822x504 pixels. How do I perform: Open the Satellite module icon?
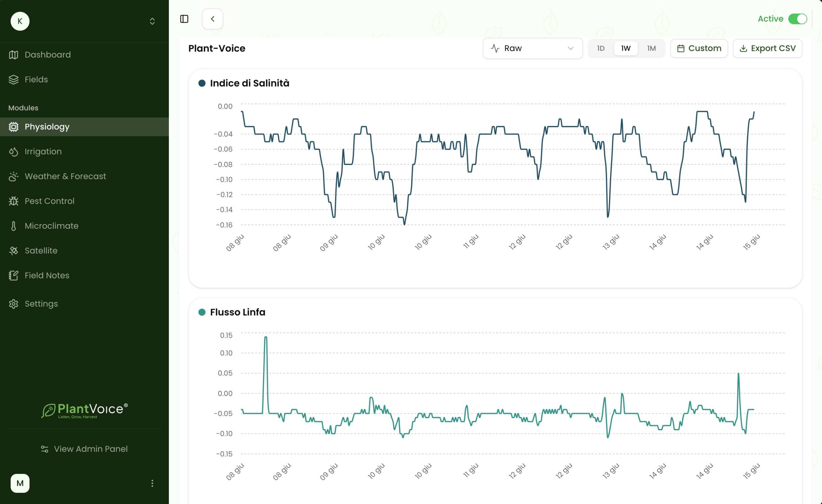(x=13, y=251)
